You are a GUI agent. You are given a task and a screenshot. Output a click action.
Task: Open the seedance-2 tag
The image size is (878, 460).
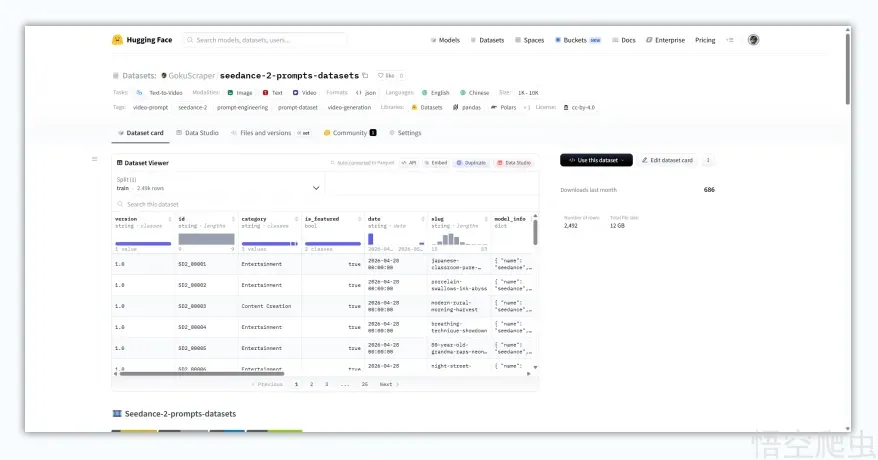pyautogui.click(x=193, y=107)
